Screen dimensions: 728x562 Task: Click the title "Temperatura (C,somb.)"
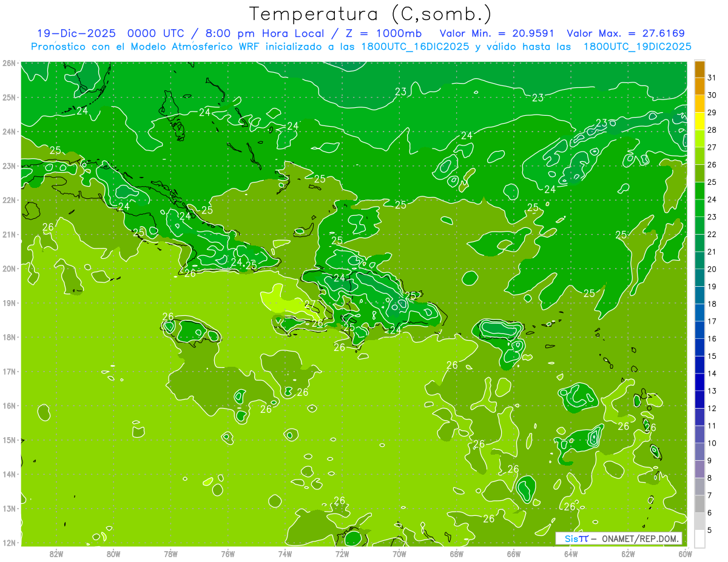371,15
